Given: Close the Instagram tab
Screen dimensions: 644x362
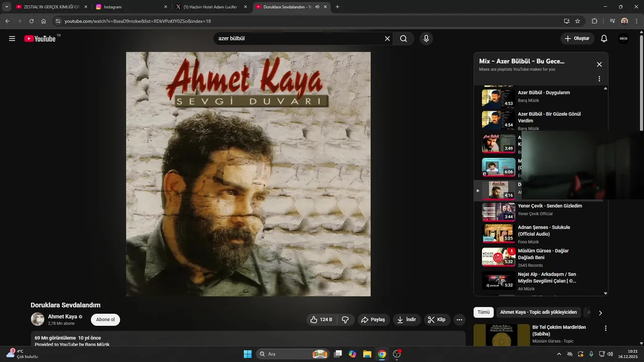Looking at the screenshot, I should (x=166, y=7).
